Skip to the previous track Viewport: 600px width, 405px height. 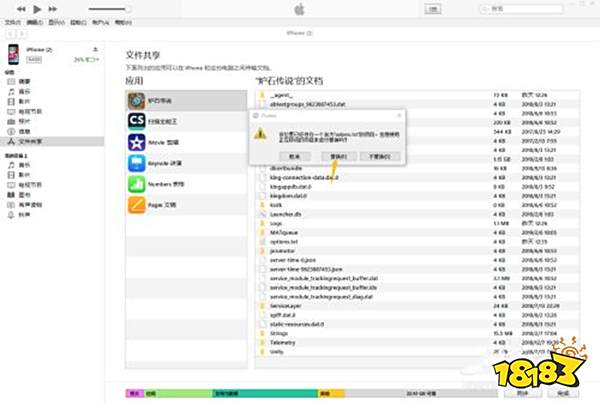coord(21,9)
